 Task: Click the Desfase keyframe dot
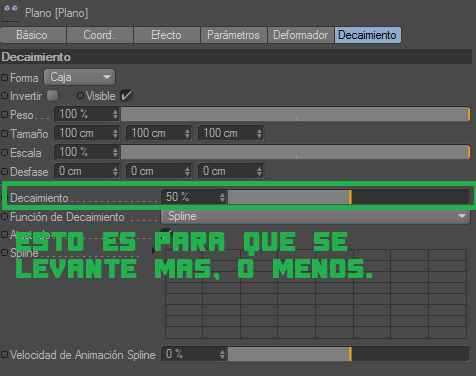[x=5, y=172]
